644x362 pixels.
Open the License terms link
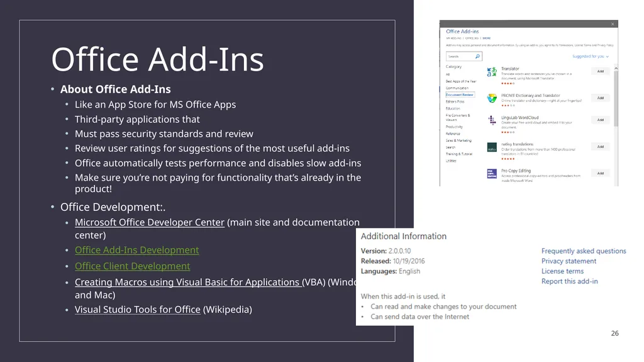(562, 271)
